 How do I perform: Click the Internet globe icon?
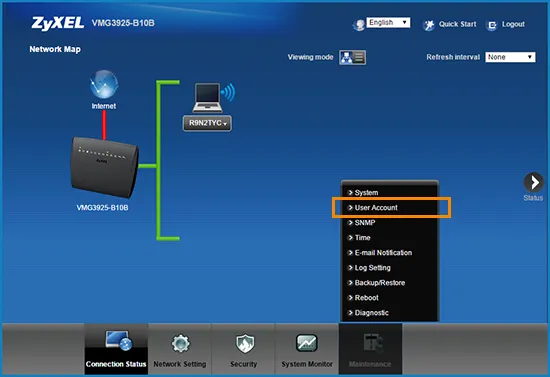[104, 85]
